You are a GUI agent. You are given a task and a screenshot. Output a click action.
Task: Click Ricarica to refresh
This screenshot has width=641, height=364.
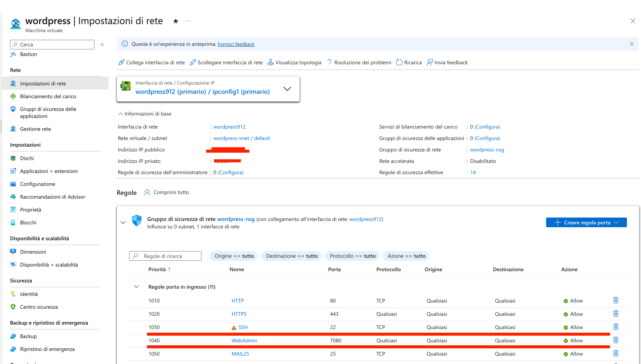click(x=409, y=62)
